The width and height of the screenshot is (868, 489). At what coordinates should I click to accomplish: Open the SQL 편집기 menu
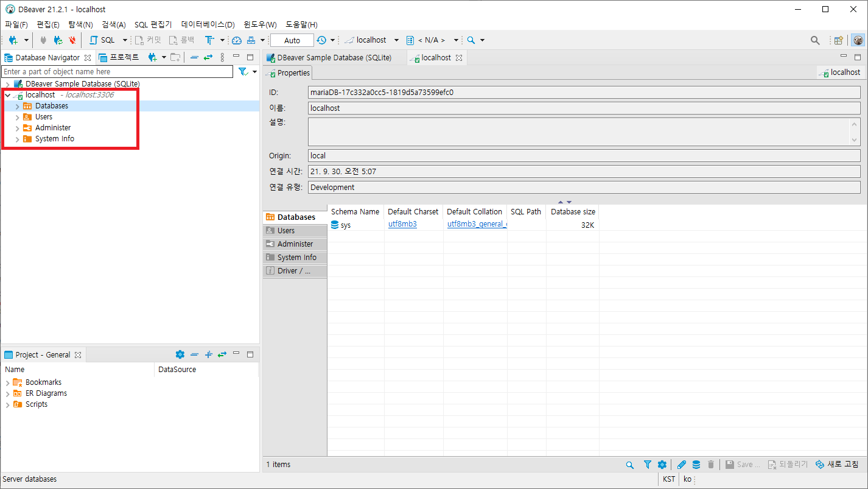[x=153, y=25]
